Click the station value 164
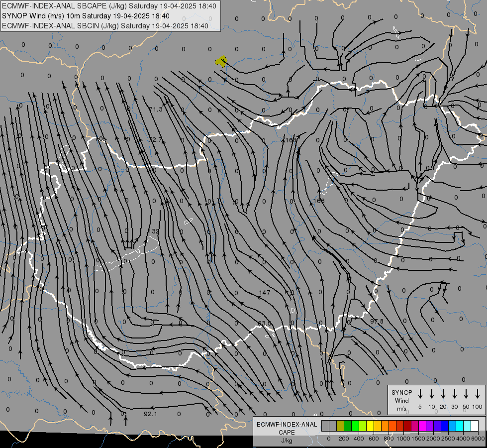 (x=291, y=140)
